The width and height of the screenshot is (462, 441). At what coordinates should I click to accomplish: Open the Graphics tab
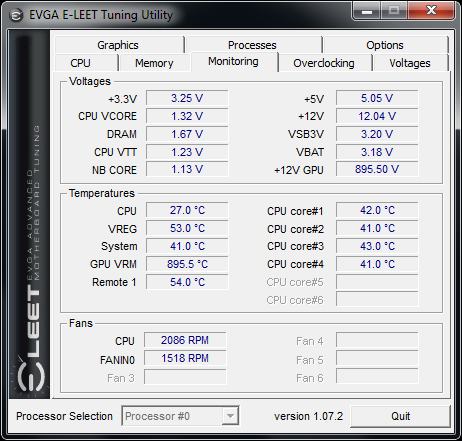point(118,45)
